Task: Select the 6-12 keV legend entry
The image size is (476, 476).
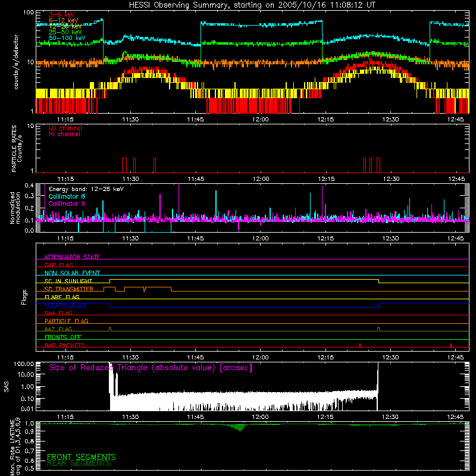Action: coord(63,20)
